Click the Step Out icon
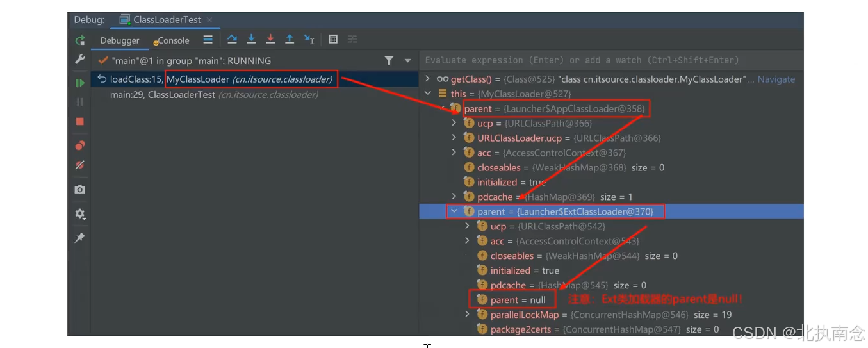Screen dimensions: 868x348 click(290, 40)
